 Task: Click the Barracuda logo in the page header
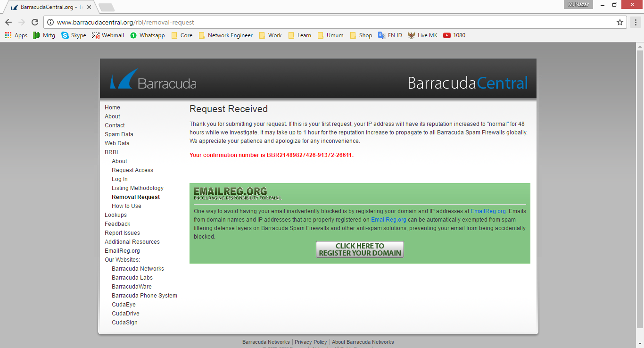point(152,80)
